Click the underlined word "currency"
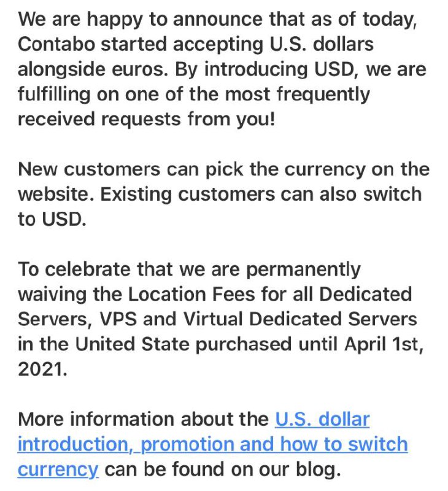The width and height of the screenshot is (448, 491). 58,470
